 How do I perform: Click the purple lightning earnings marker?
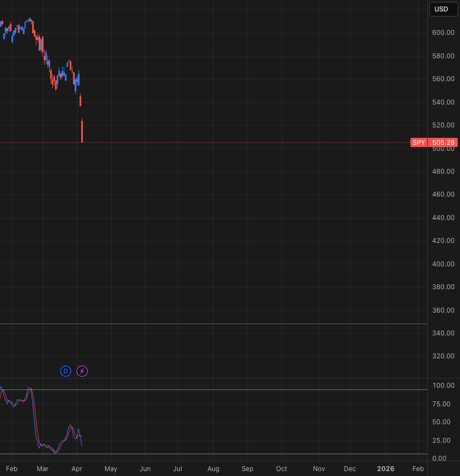[x=82, y=371]
